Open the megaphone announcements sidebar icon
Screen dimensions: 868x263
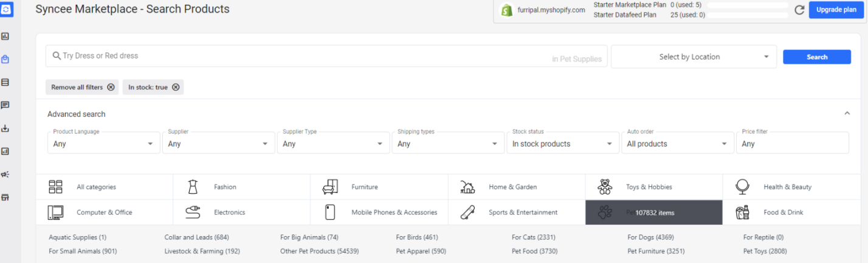[5, 174]
